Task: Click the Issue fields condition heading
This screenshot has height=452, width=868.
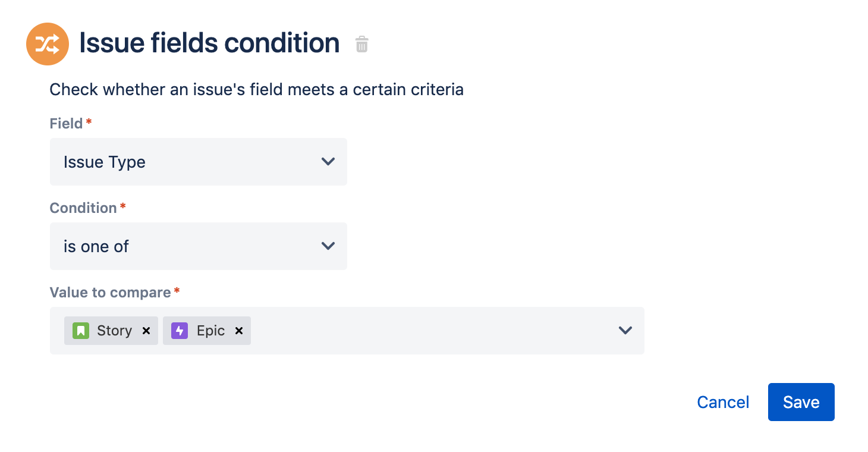Action: tap(209, 43)
